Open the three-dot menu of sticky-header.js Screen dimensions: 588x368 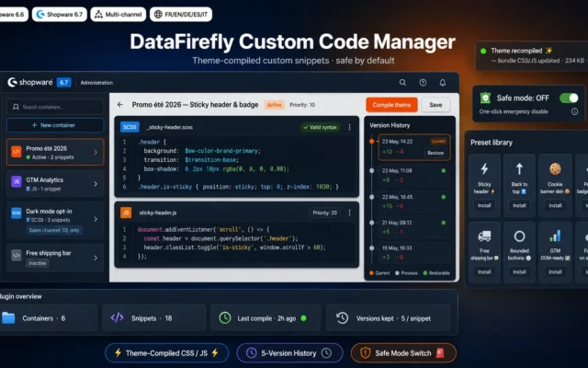point(349,213)
